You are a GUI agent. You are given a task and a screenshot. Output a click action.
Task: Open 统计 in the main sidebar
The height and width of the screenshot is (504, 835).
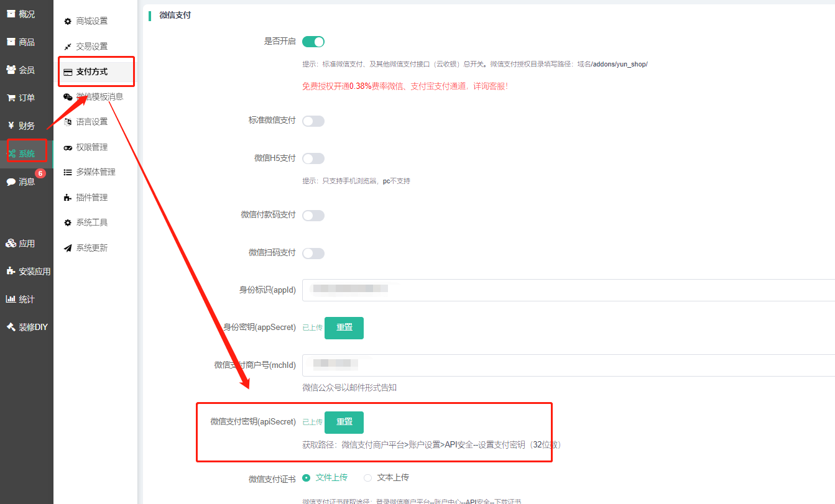coord(27,300)
